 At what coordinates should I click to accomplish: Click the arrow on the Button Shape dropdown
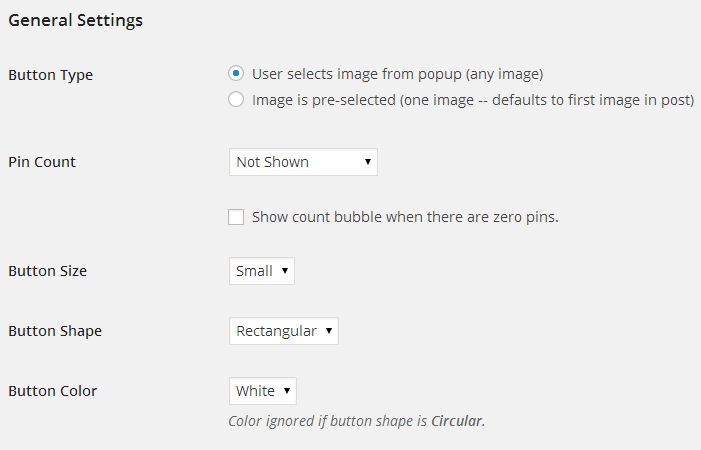pos(329,331)
